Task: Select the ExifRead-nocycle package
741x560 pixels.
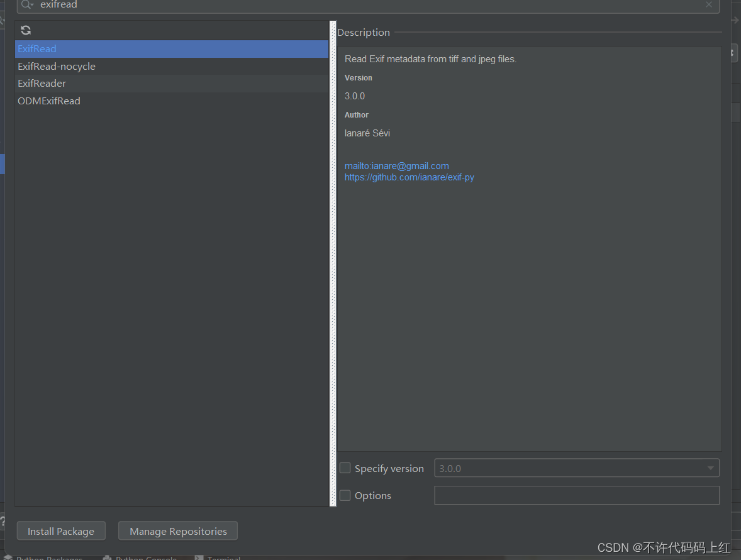Action: (172, 67)
